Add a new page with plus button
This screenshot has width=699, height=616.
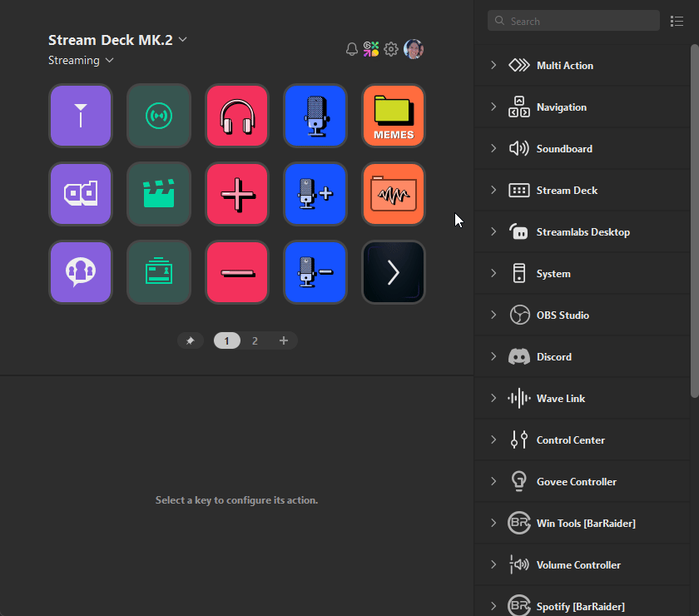coord(284,340)
